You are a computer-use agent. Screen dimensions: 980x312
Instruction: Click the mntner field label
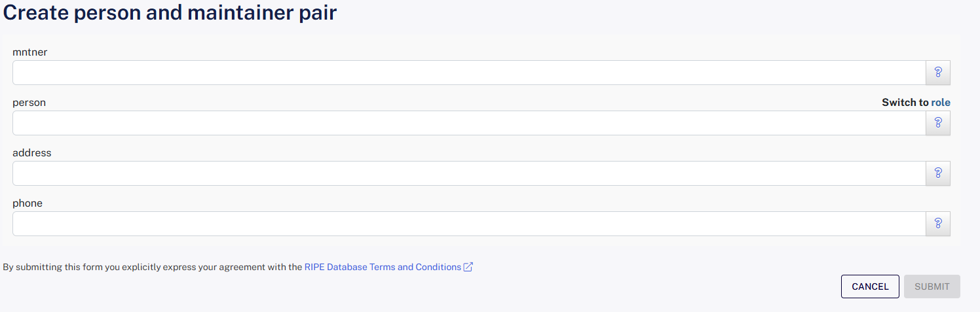tap(30, 52)
